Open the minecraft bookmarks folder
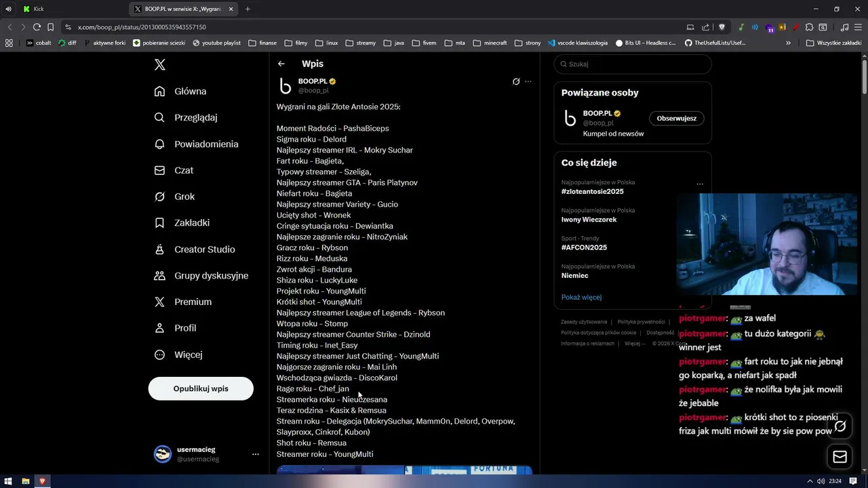Screen dimensions: 868x488 (x=490, y=43)
